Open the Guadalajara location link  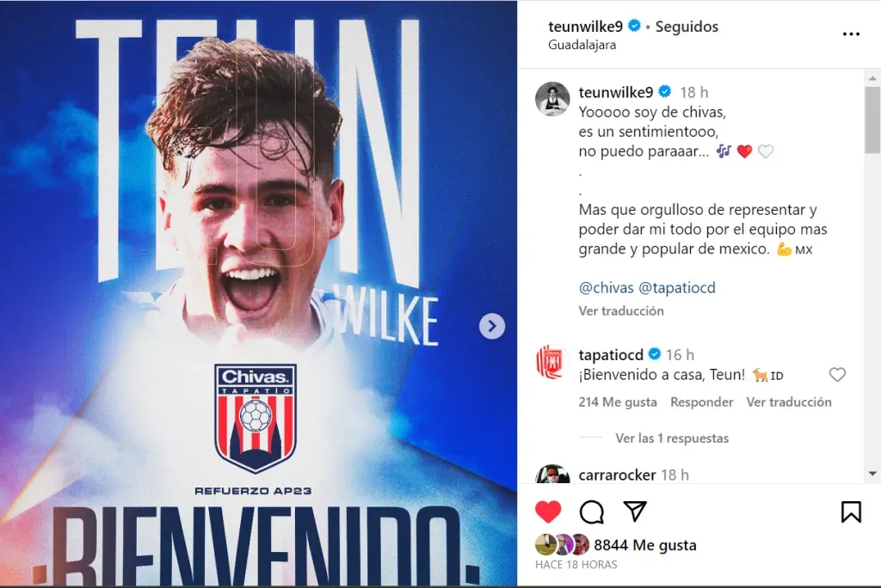tap(582, 45)
